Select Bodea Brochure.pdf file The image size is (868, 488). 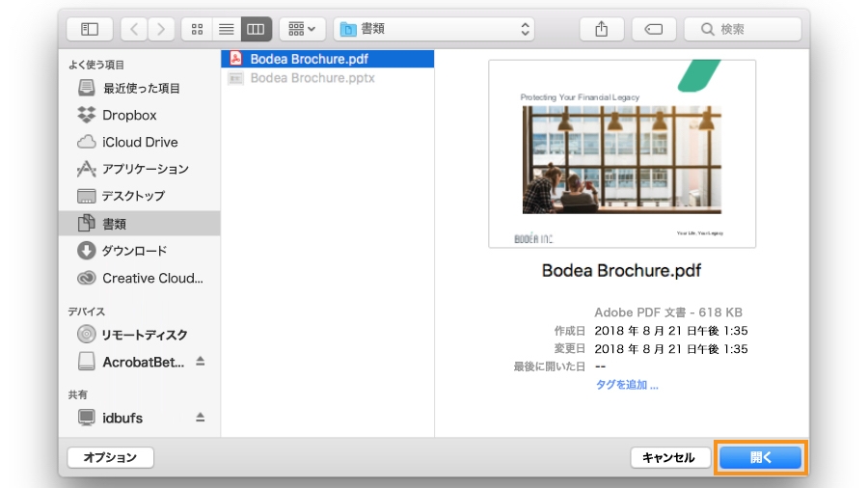coord(327,59)
